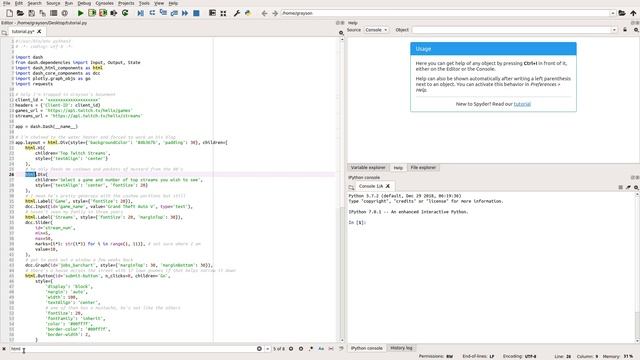Screen dimensions: 640x360
Task: Expand the Object combo box arrow
Action: 614,30
